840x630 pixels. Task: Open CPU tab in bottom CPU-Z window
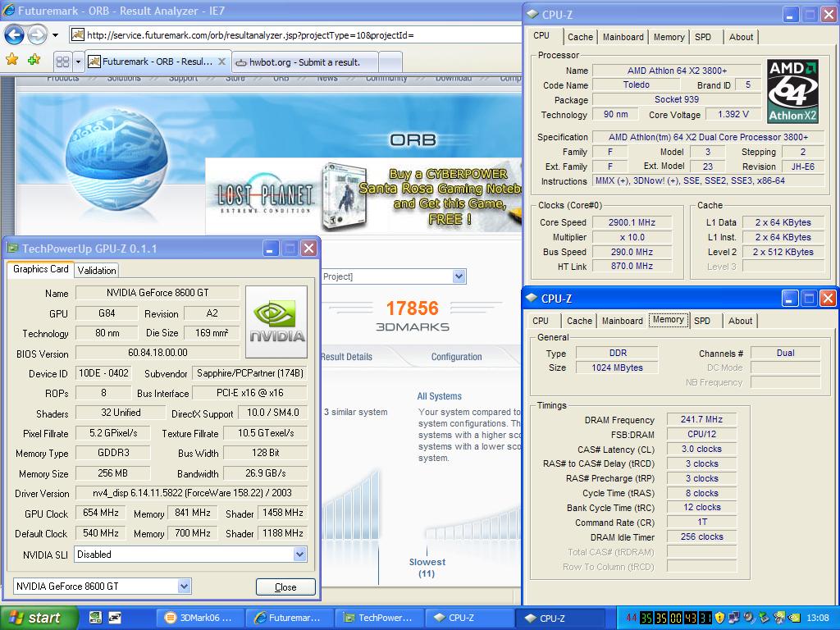pos(541,321)
